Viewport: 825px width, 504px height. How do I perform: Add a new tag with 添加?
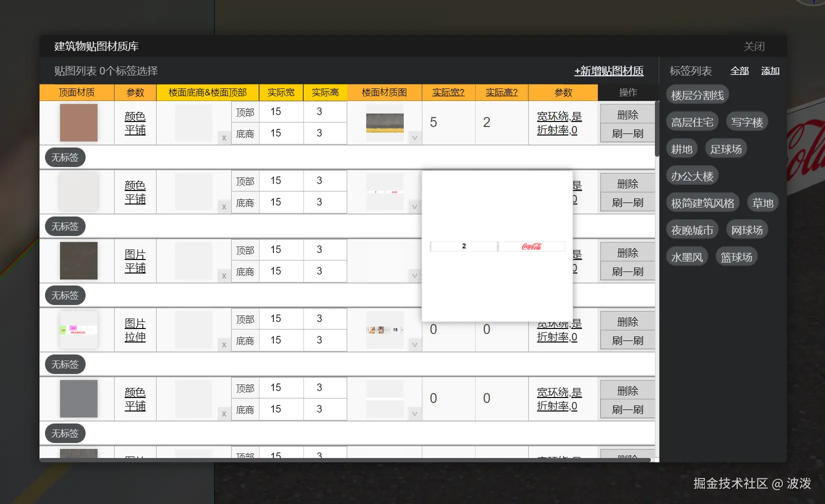pos(770,71)
